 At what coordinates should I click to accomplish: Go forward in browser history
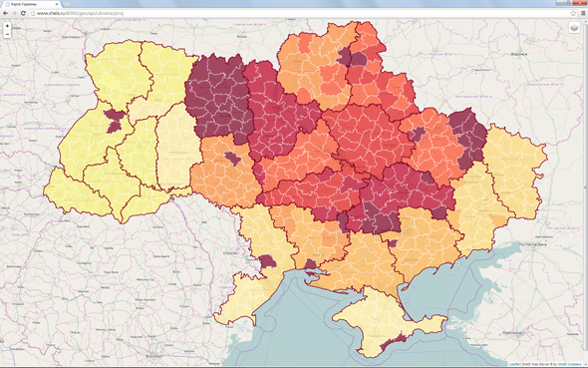[14, 13]
